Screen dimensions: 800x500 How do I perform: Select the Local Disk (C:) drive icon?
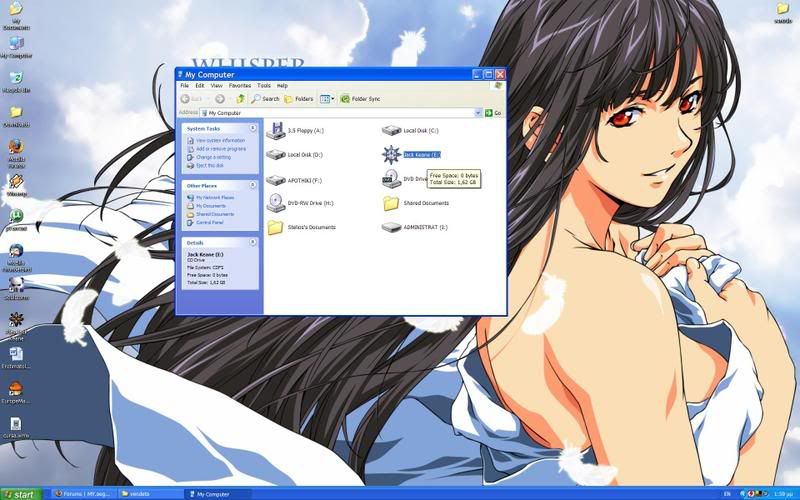[x=391, y=131]
